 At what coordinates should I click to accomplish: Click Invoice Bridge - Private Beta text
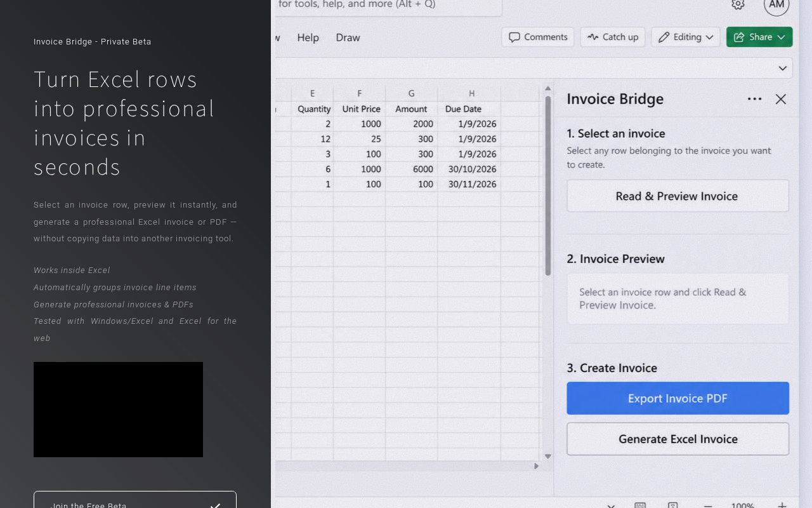tap(93, 42)
